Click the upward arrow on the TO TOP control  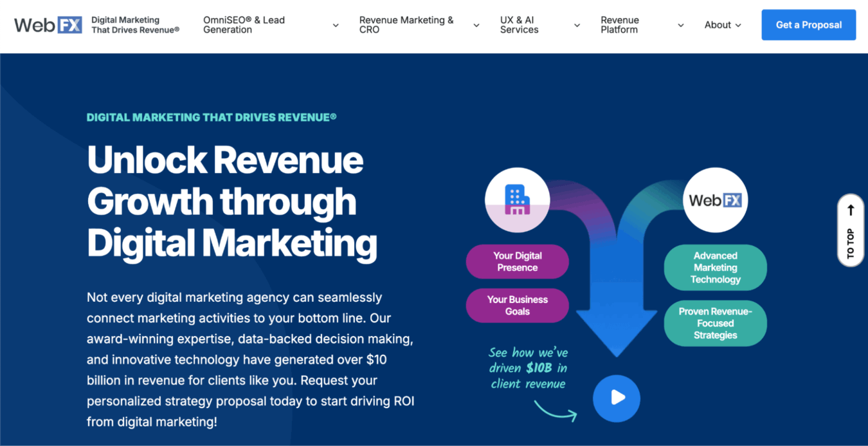coord(850,209)
